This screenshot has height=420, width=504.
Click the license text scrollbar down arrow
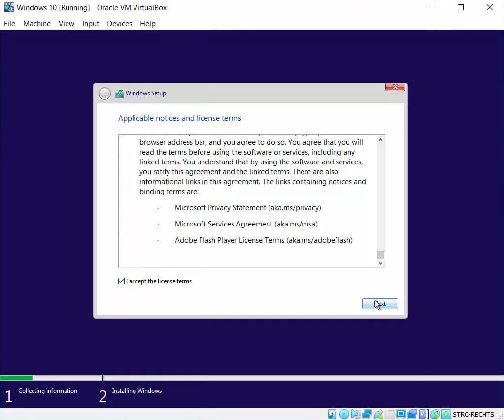[x=380, y=263]
